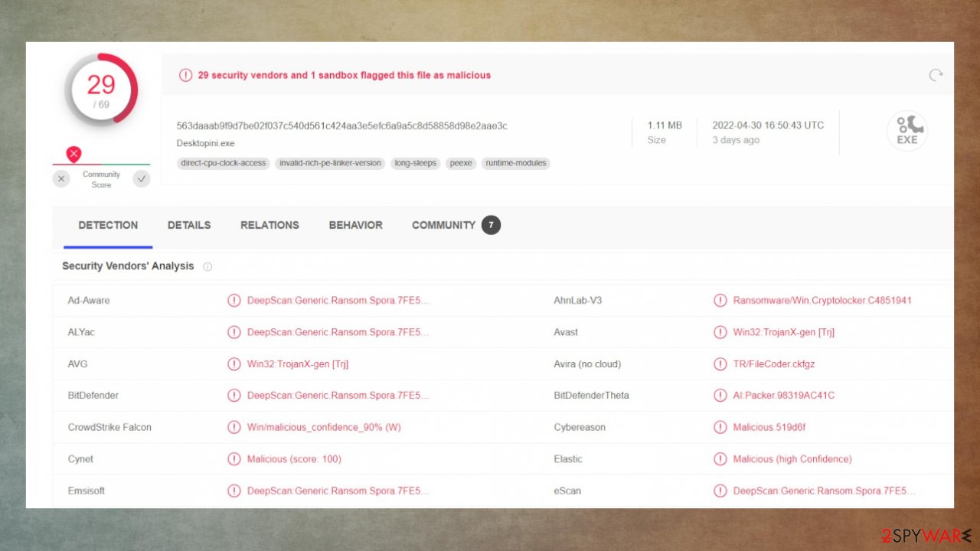Select the file hash 563daaab9f9d7be02f037c...
This screenshot has width=980, height=551.
pos(342,126)
